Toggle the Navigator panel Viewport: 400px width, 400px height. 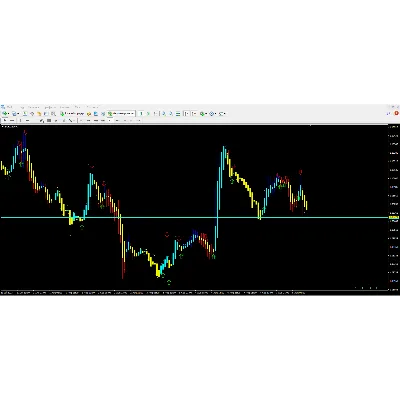click(39, 114)
